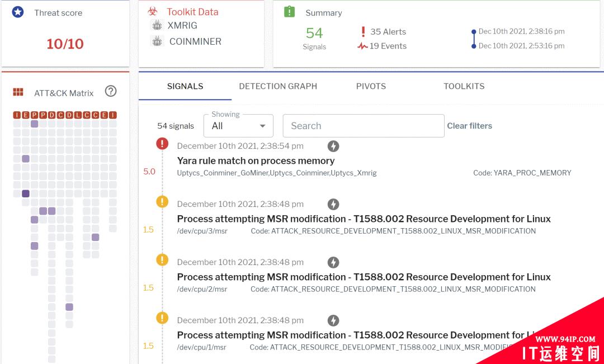Click the 19 Events summary link
Screen dimensions: 604x364
click(382, 46)
